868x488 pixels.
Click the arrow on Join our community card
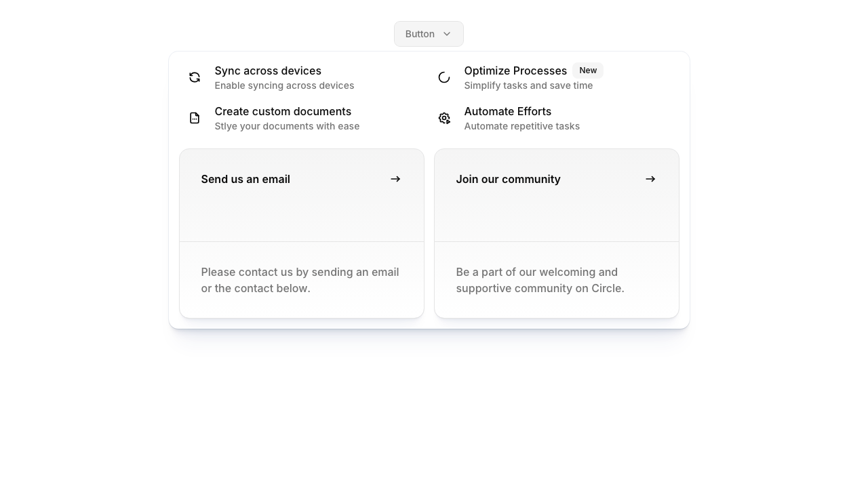pyautogui.click(x=650, y=179)
